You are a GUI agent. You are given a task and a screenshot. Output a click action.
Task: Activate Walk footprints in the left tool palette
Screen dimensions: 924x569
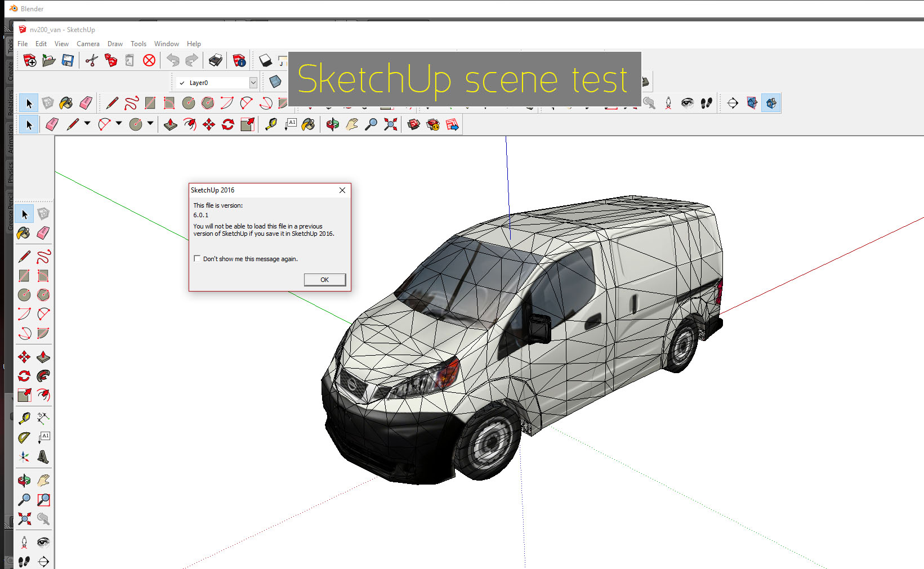pyautogui.click(x=24, y=561)
